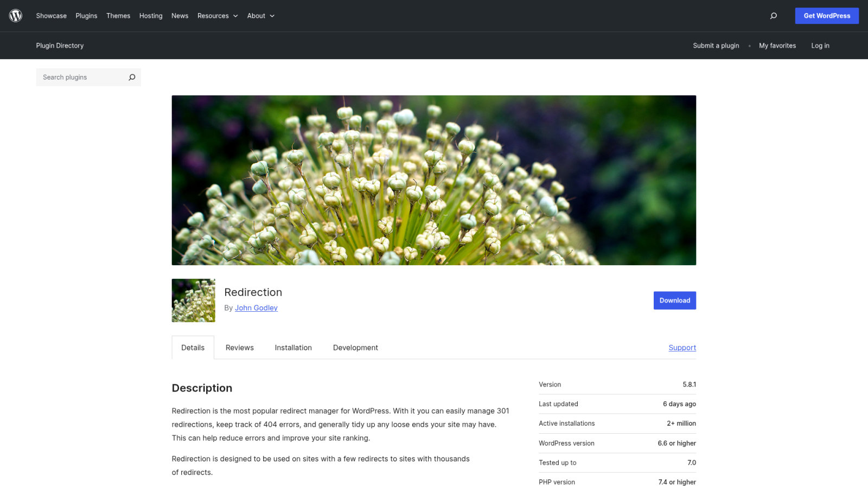Click the 'Tested up to' label

point(558,463)
